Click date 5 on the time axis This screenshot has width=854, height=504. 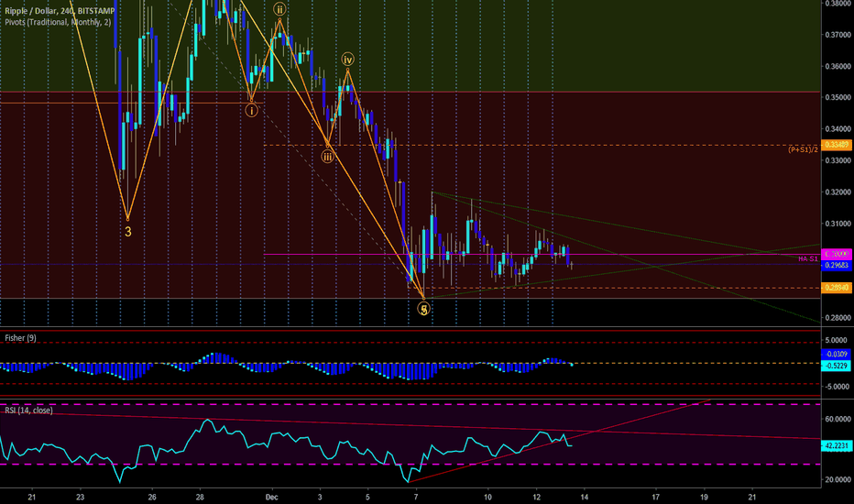[x=367, y=497]
